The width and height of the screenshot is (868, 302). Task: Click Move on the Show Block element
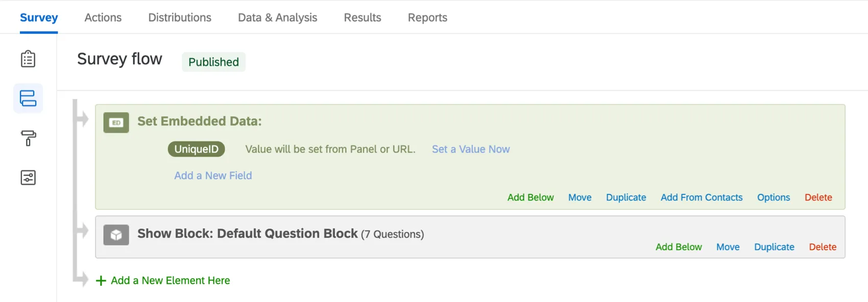(728, 247)
